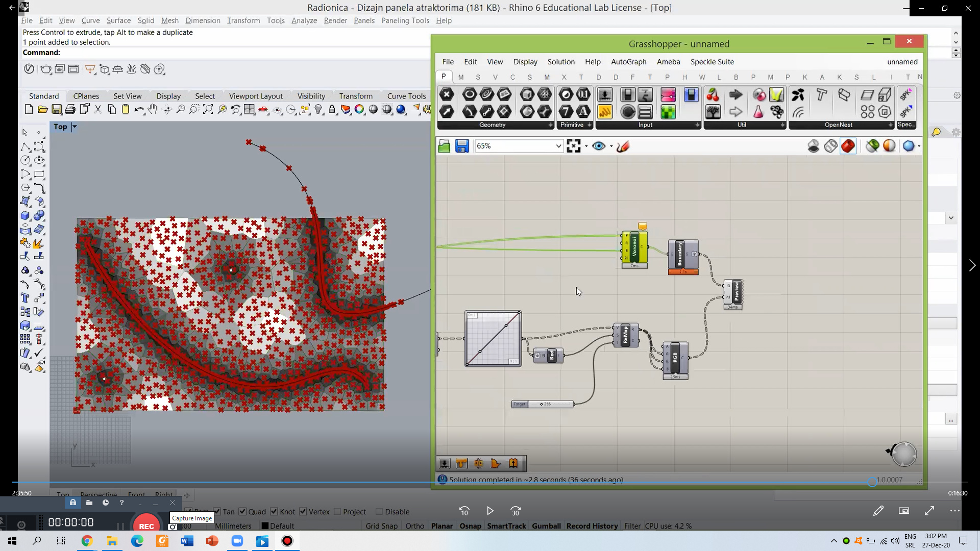Image resolution: width=980 pixels, height=551 pixels.
Task: Click the sketch pencil icon in Grasshopper toolbar
Action: point(623,146)
